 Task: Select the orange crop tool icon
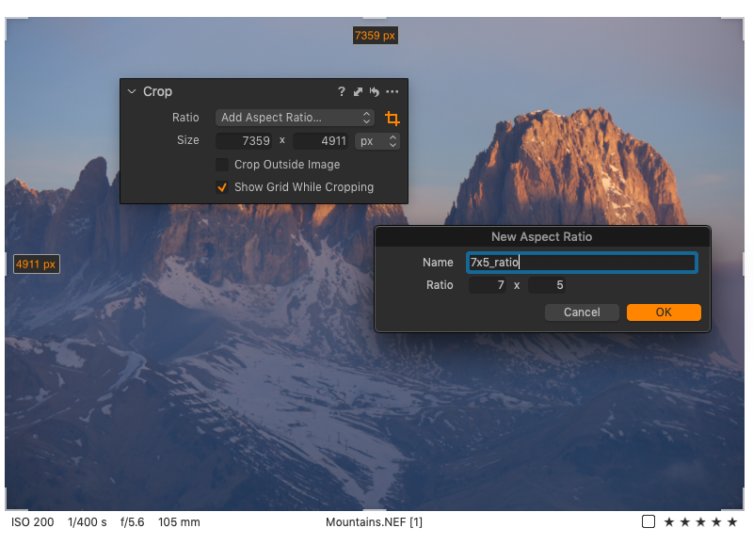pos(393,119)
